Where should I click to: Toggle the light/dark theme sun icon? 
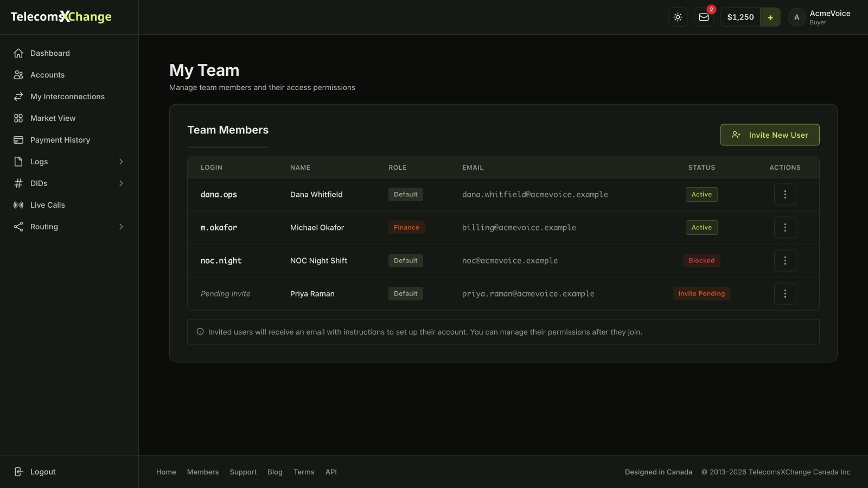click(x=678, y=17)
